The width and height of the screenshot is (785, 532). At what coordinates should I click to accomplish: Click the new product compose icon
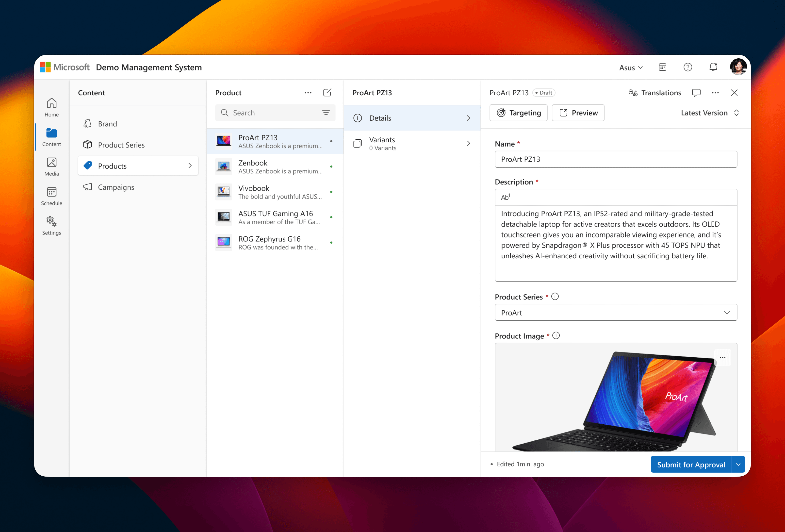pos(327,93)
